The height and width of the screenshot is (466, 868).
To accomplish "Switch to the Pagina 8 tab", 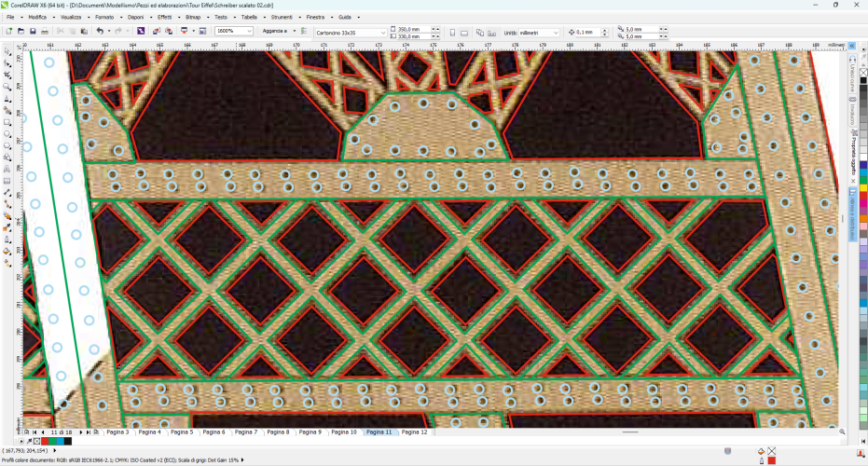I will (278, 432).
